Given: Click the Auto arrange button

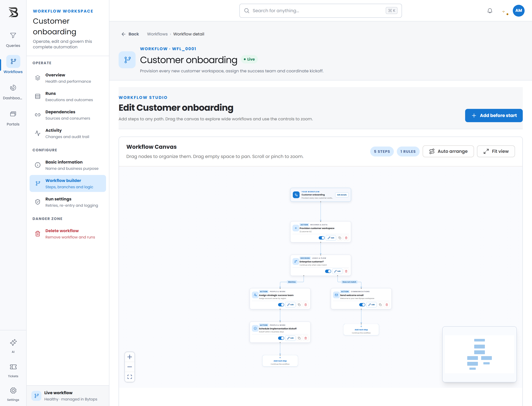Looking at the screenshot, I should pos(448,151).
